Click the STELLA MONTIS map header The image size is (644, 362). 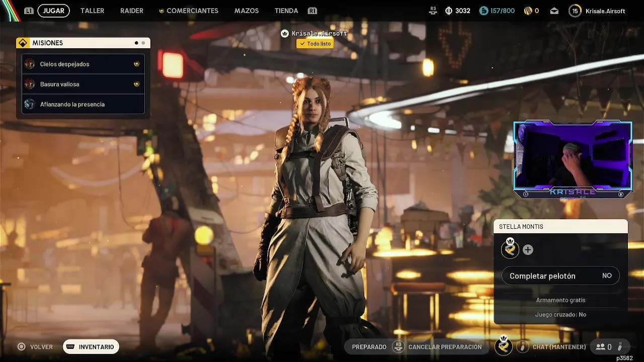pos(560,226)
